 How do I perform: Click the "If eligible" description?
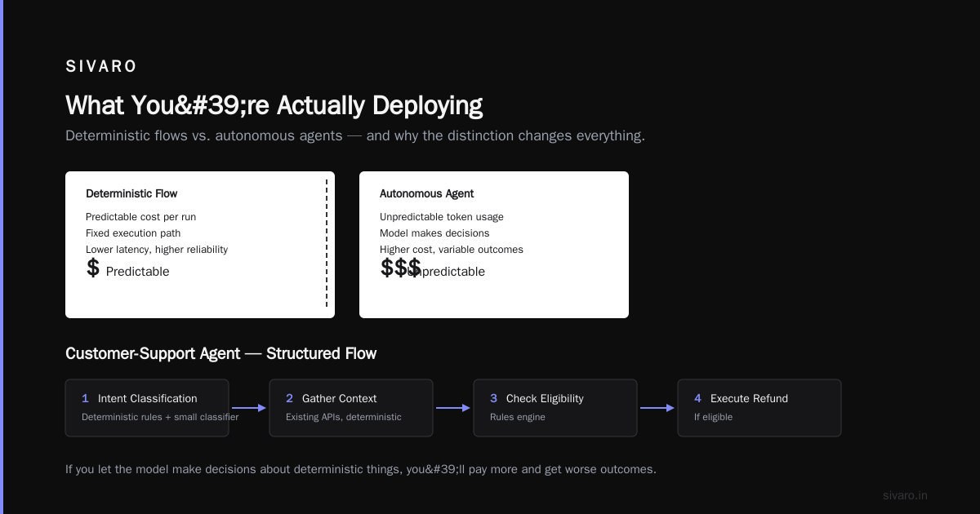[x=714, y=417]
